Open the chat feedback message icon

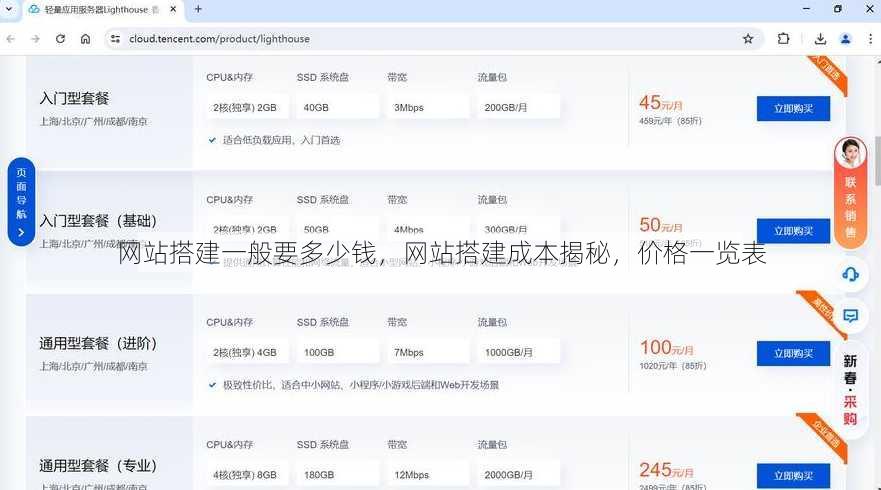click(x=851, y=316)
